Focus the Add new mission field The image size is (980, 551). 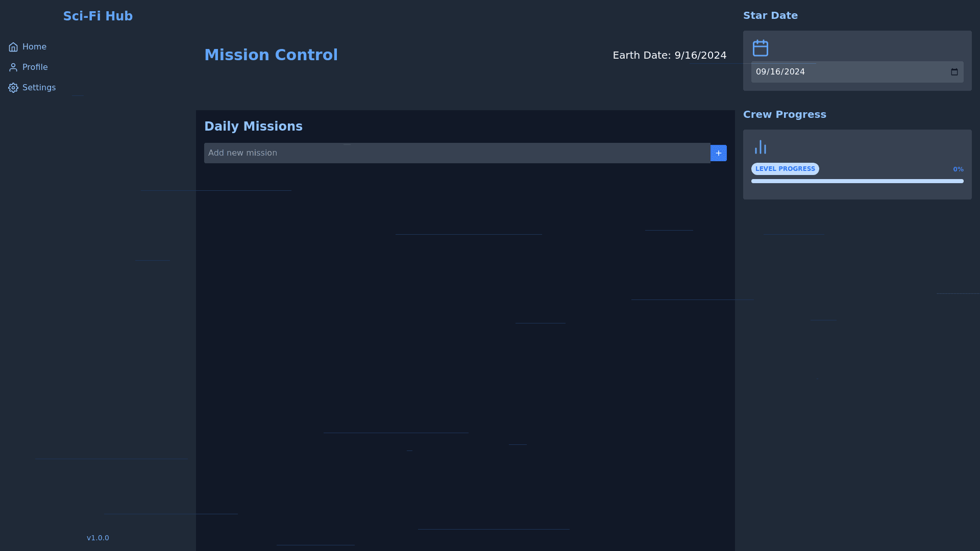tap(457, 153)
